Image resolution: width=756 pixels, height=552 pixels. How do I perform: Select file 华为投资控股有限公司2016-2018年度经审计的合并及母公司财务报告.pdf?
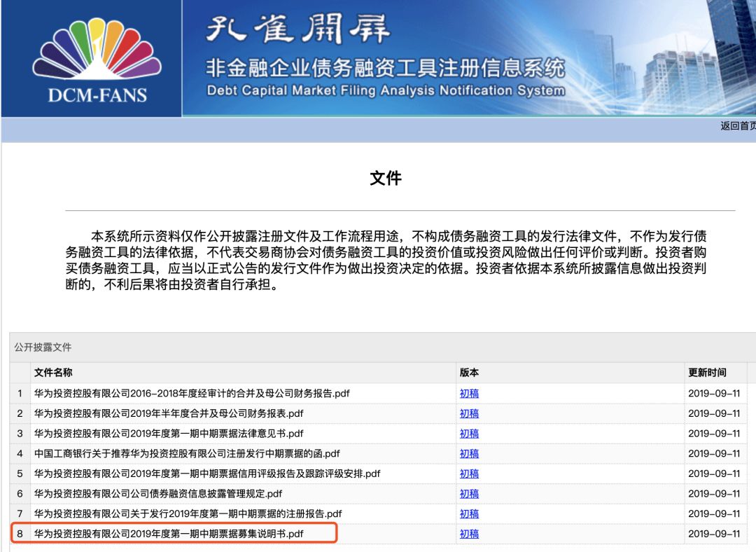[x=192, y=393]
